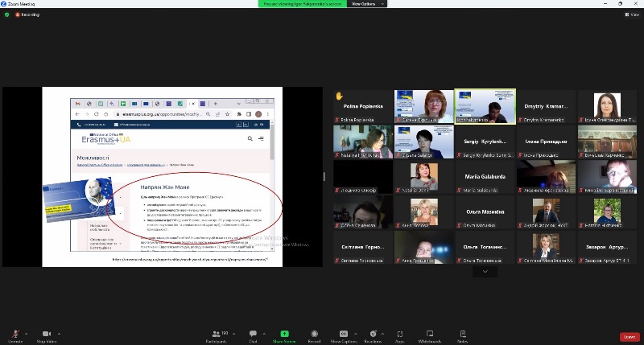Open Whiteboards from the toolbar

coord(429,335)
